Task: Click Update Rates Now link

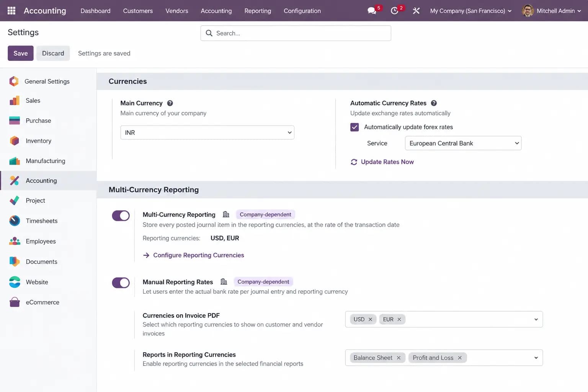Action: tap(387, 162)
